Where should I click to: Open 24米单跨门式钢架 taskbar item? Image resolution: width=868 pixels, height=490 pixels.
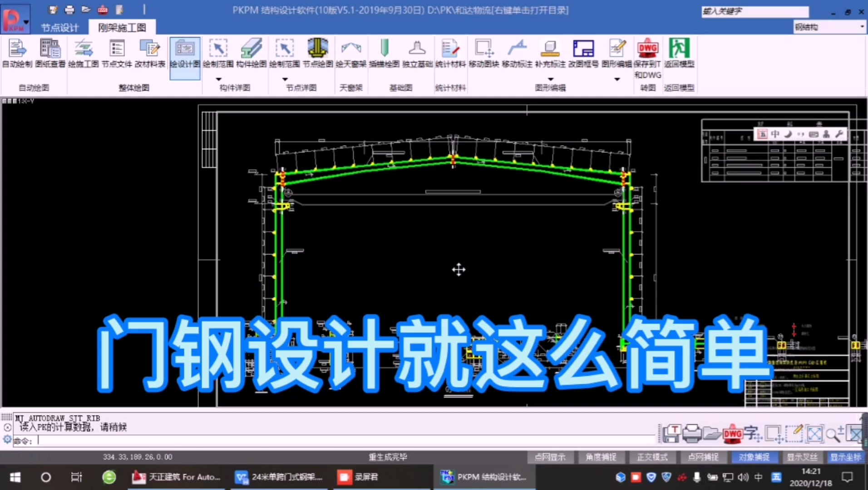click(x=279, y=477)
